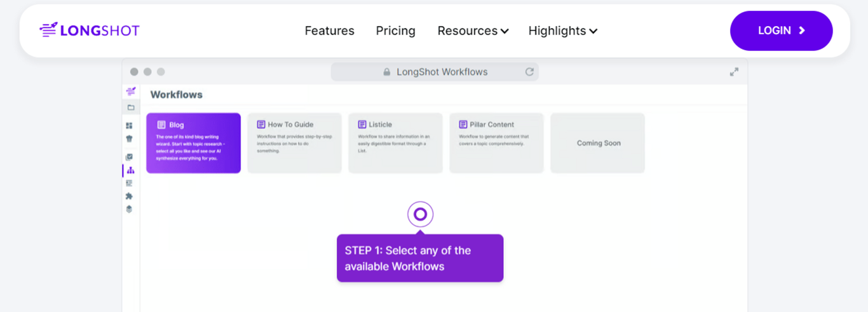
Task: Click the puzzle piece integrations icon
Action: point(130,196)
